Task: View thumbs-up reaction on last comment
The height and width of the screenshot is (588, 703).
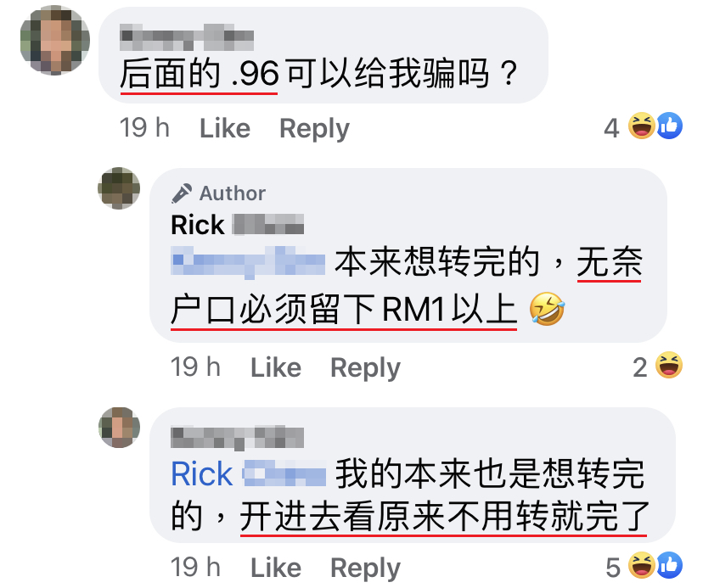Action: point(669,566)
